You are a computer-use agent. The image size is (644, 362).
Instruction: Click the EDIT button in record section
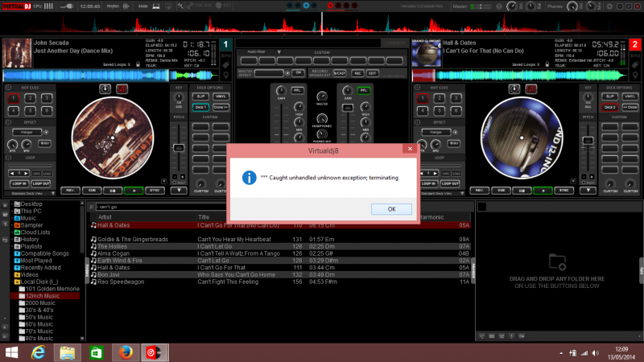click(x=372, y=73)
